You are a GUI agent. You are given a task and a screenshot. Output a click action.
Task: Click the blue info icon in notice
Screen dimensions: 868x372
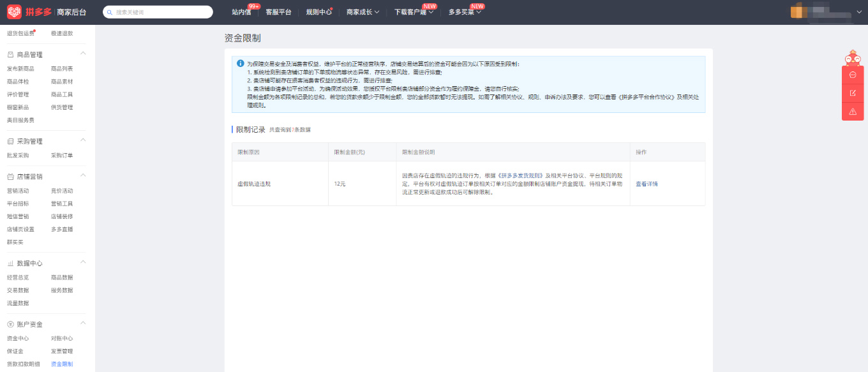pos(240,64)
